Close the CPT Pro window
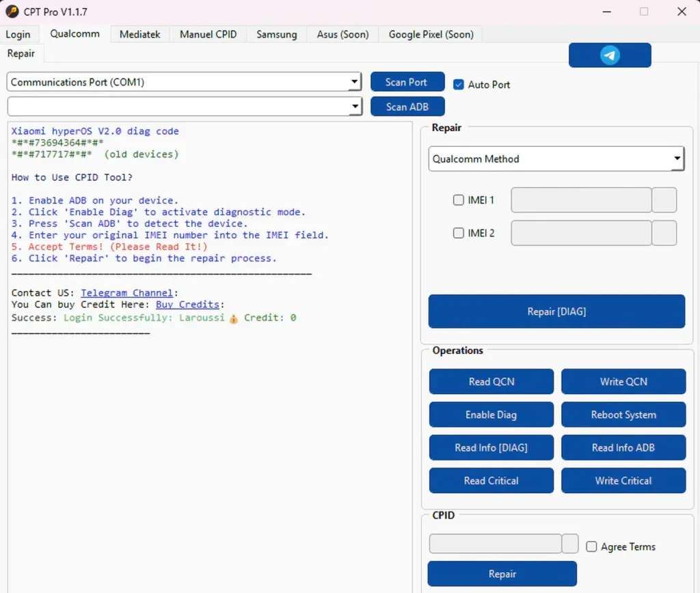 682,12
